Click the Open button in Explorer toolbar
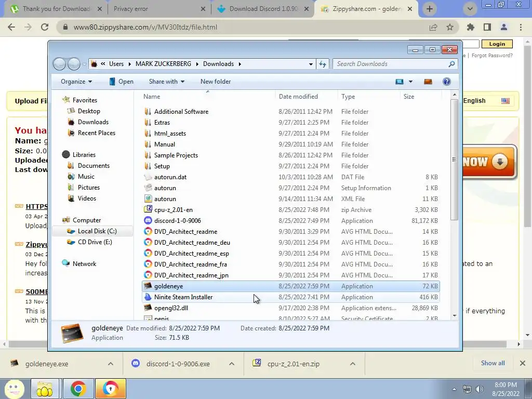 point(121,82)
